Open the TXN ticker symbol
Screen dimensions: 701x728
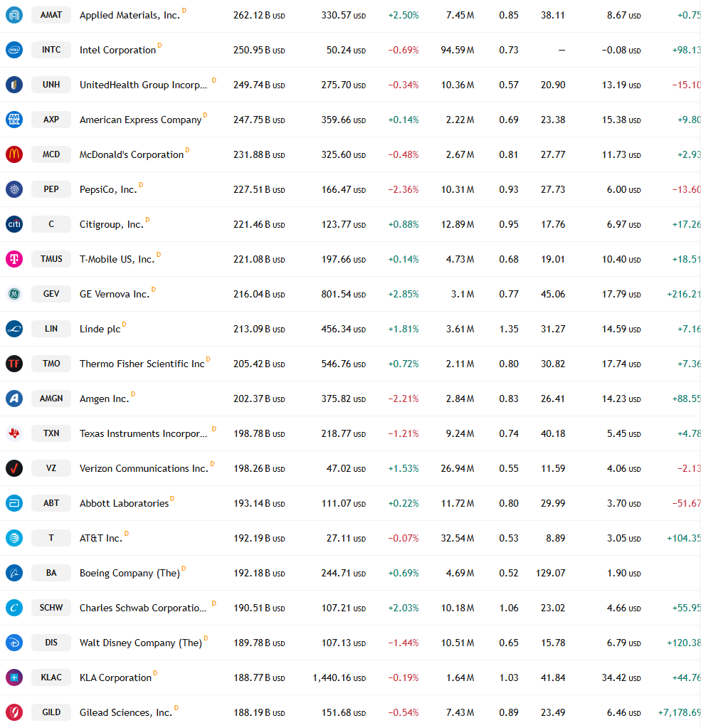(51, 433)
